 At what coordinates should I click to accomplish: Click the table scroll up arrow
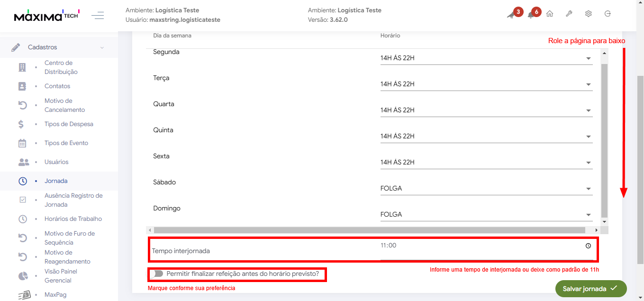pyautogui.click(x=604, y=53)
